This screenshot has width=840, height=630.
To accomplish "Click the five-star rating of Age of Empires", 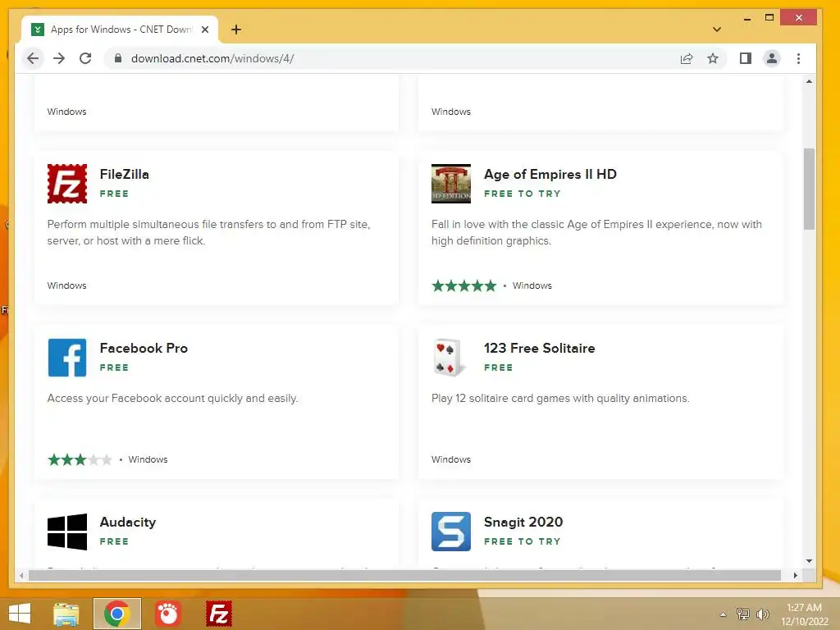I will click(464, 285).
